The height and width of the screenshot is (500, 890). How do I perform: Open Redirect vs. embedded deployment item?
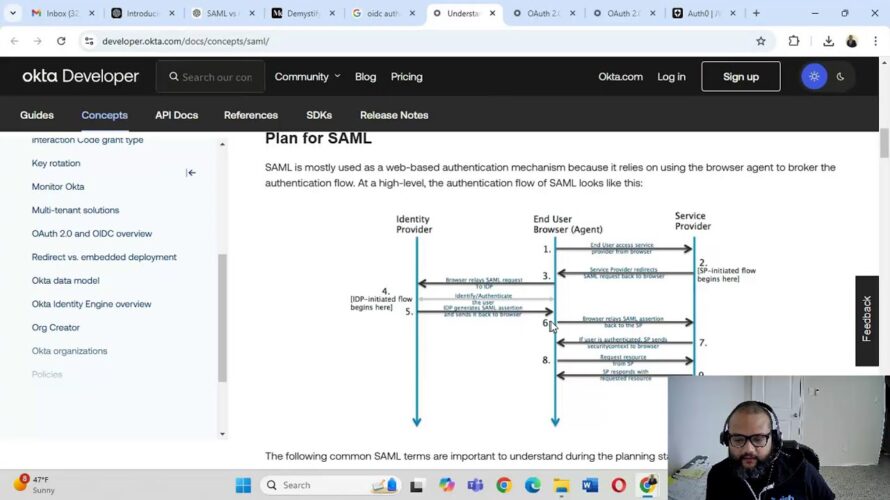pos(104,257)
